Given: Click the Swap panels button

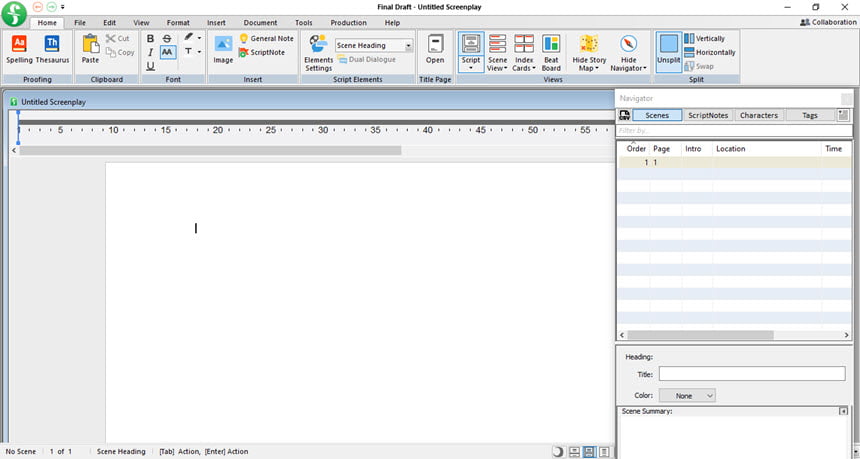Looking at the screenshot, I should tap(699, 66).
